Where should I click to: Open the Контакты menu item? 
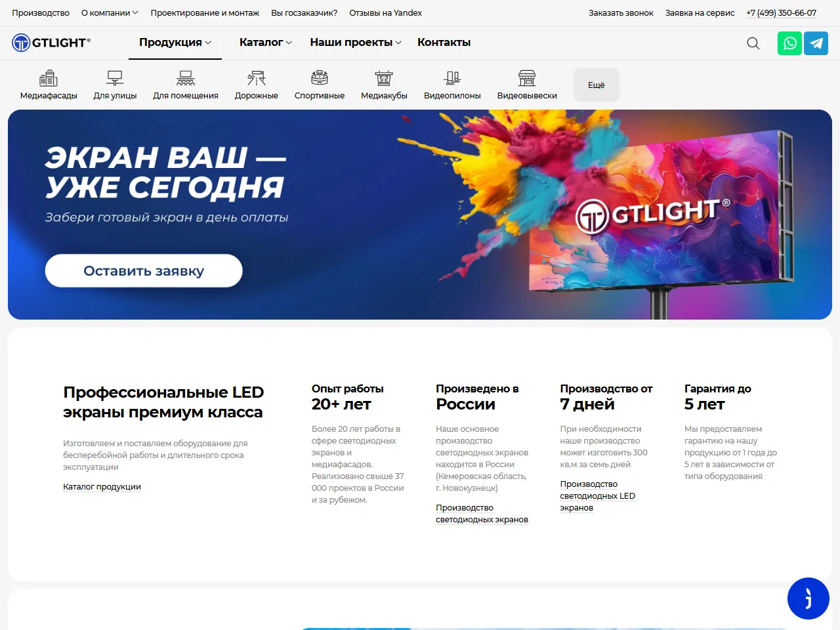[444, 42]
